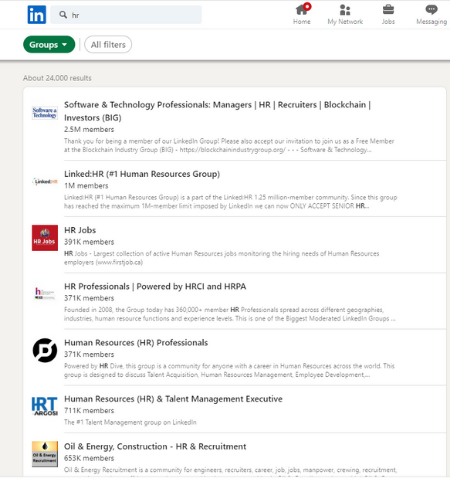
Task: Click the LinkedIn logo icon
Action: click(37, 15)
